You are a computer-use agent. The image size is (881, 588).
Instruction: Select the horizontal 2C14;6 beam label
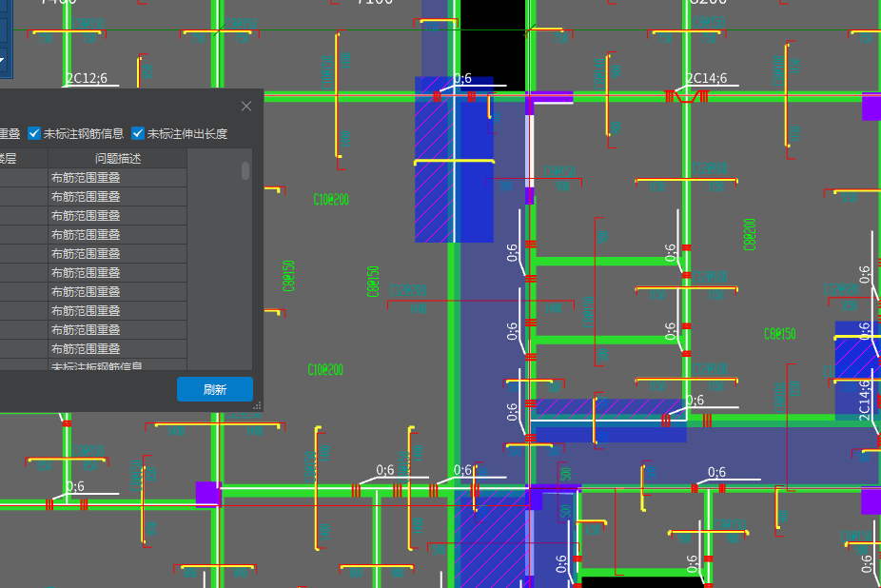[x=706, y=78]
